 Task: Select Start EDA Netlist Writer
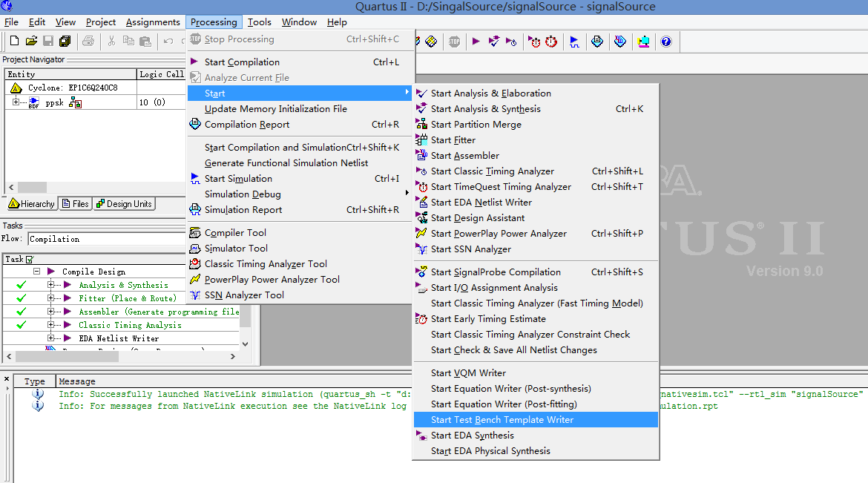[536, 202]
